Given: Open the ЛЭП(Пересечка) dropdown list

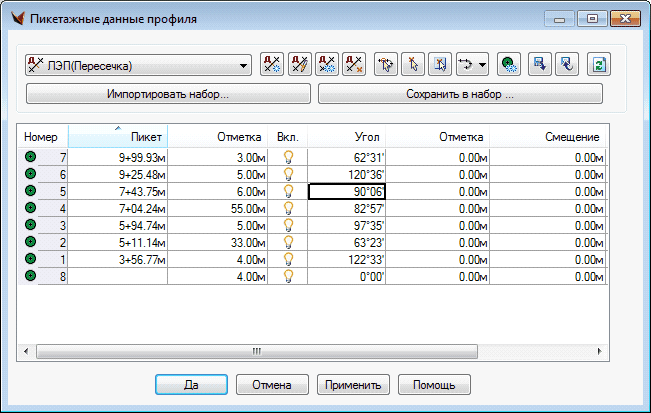Looking at the screenshot, I should point(244,66).
